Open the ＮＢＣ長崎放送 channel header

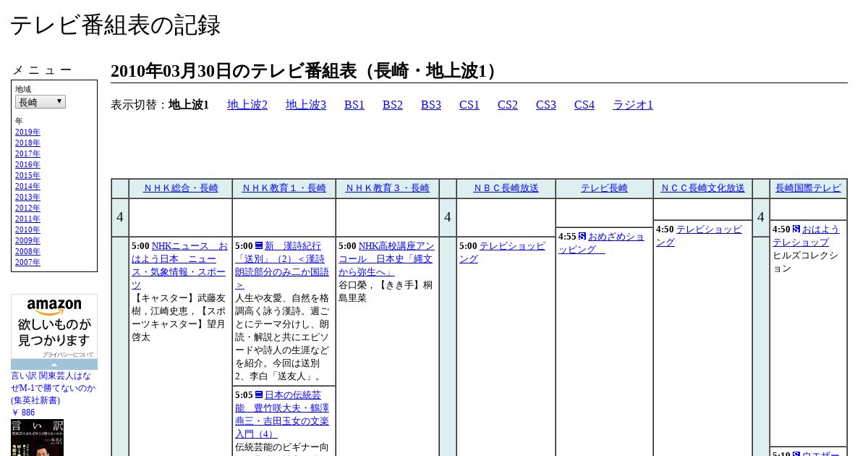(x=506, y=188)
